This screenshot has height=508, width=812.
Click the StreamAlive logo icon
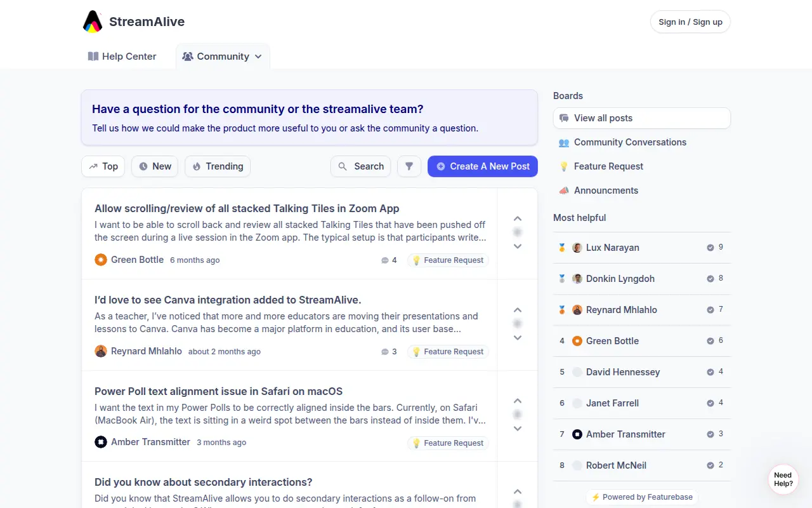point(93,22)
